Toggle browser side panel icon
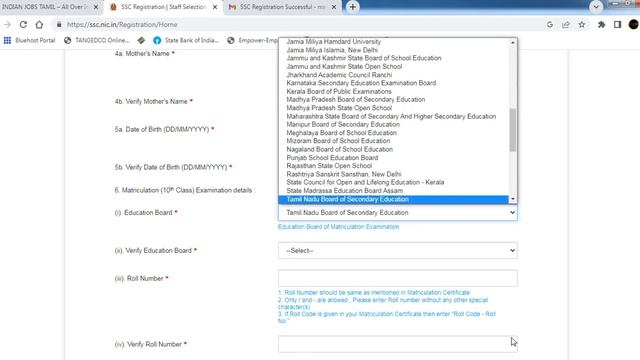The width and height of the screenshot is (640, 360). [x=617, y=24]
